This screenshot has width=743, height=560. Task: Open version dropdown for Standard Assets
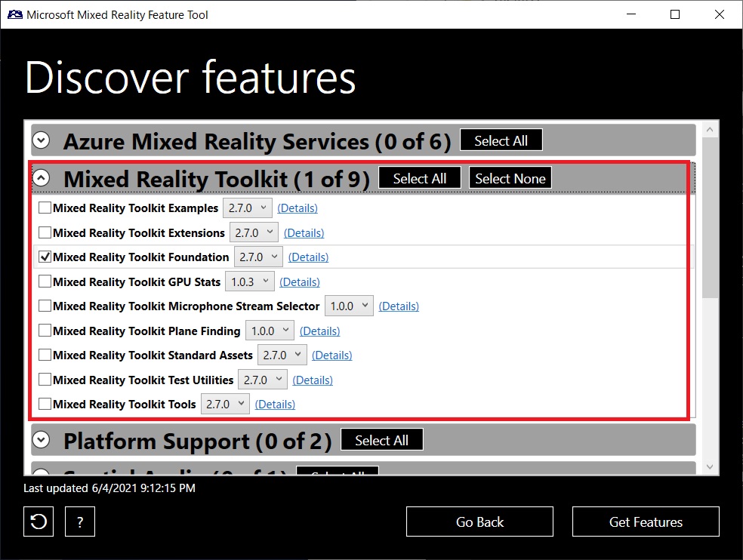coord(282,355)
